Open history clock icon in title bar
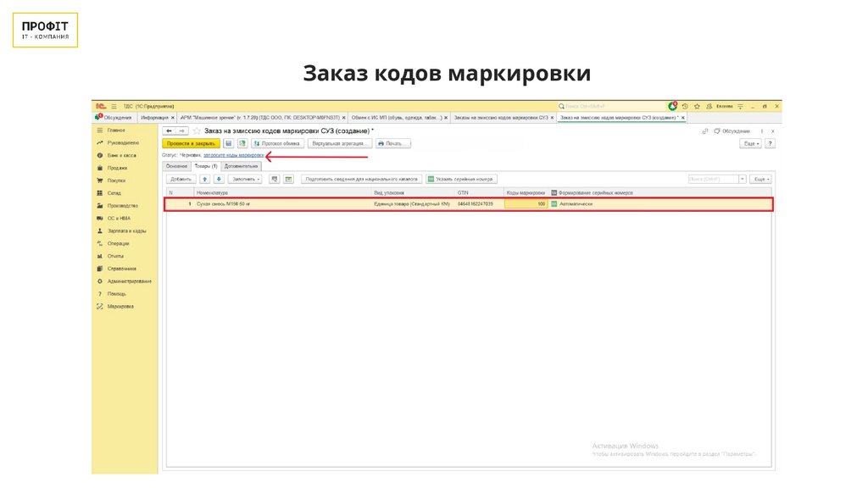The image size is (868, 488). tap(685, 106)
